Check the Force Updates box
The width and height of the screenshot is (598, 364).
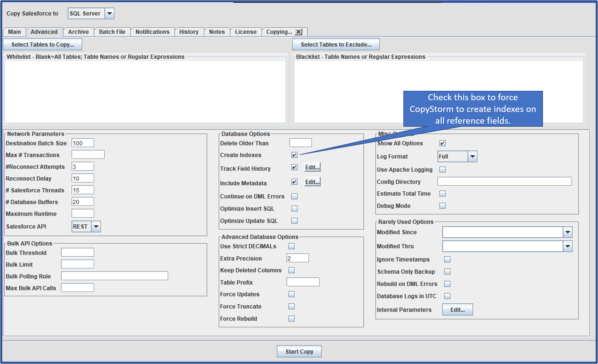point(292,294)
